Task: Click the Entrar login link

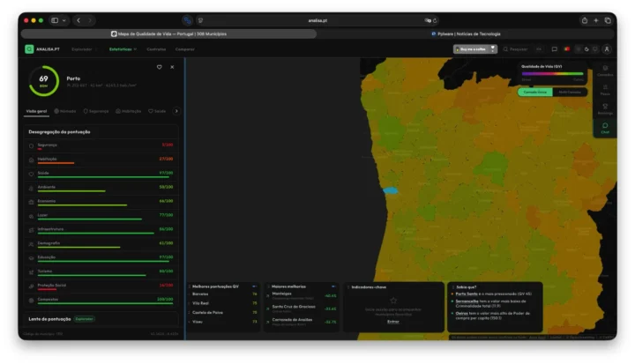Action: pos(393,322)
